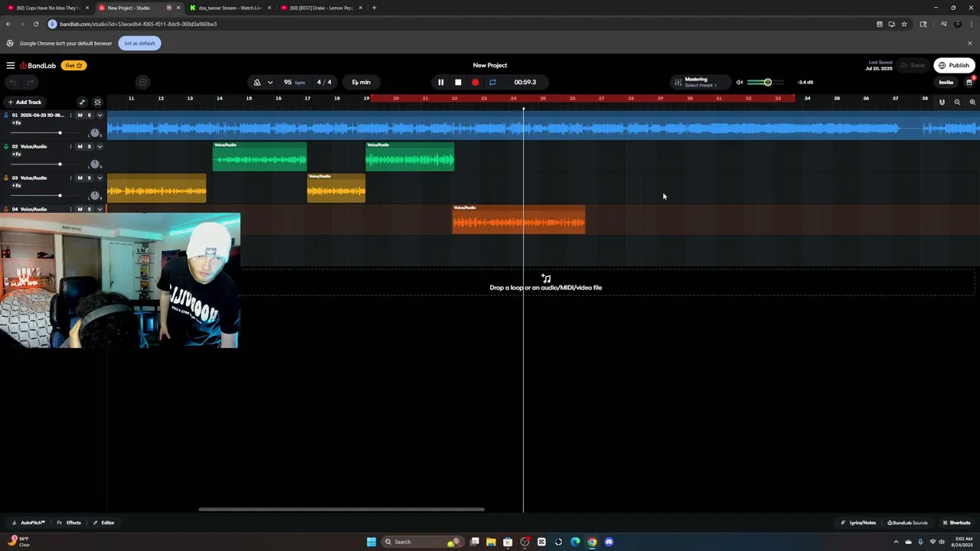
Task: Adjust the master volume slider
Action: point(766,82)
